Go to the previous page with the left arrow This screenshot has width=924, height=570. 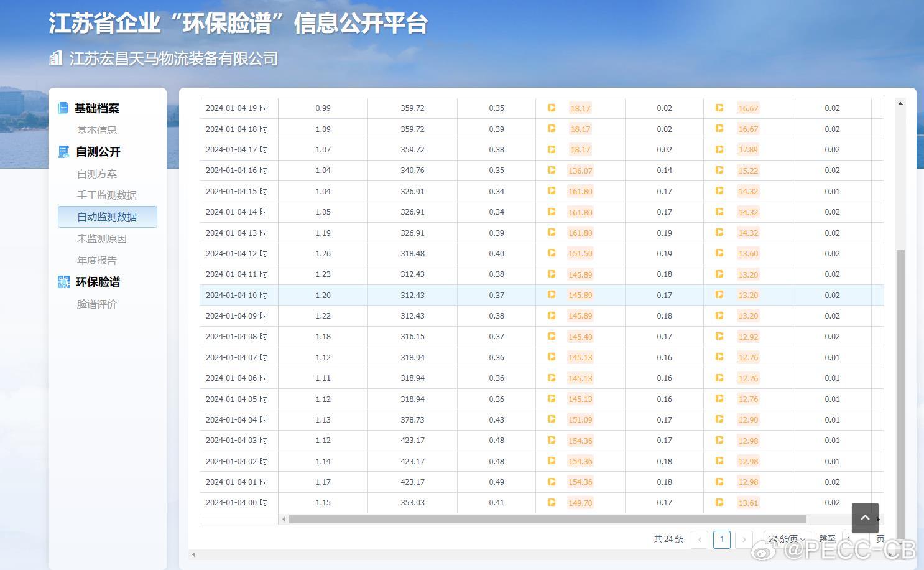[x=700, y=539]
